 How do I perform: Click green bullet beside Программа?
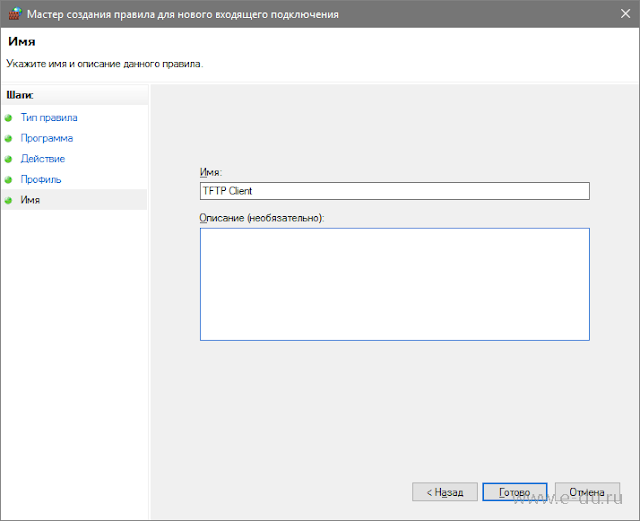pyautogui.click(x=9, y=138)
